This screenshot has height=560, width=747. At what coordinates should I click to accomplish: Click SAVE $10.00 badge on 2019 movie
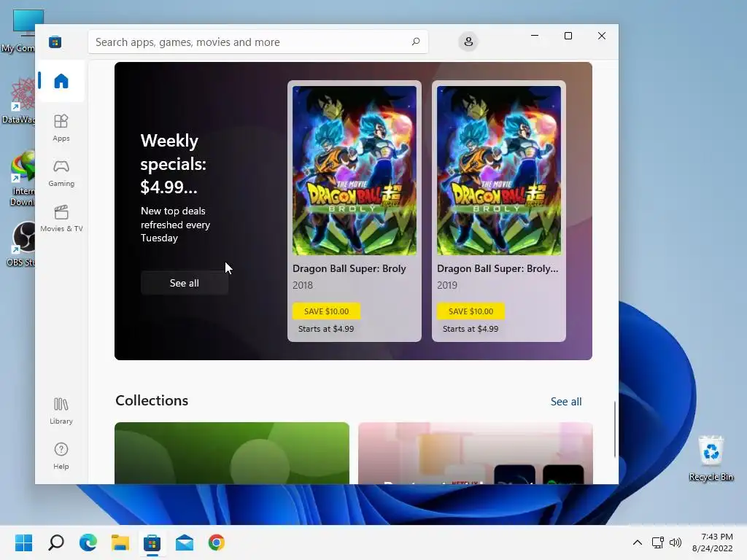click(471, 311)
